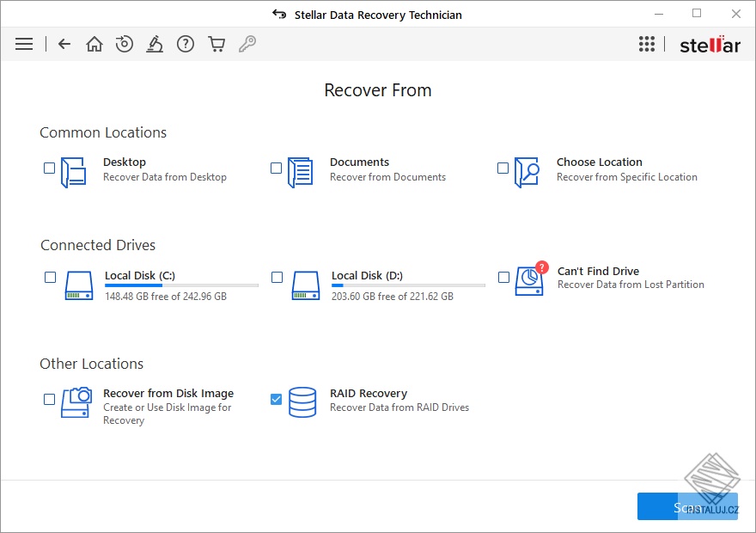The height and width of the screenshot is (533, 756).
Task: Click the Choose Location search folder icon
Action: [527, 172]
